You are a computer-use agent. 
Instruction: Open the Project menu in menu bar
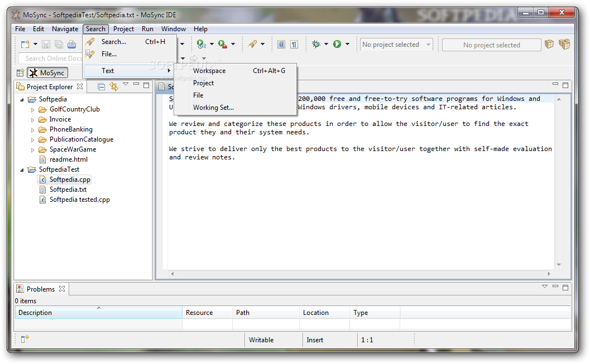123,29
